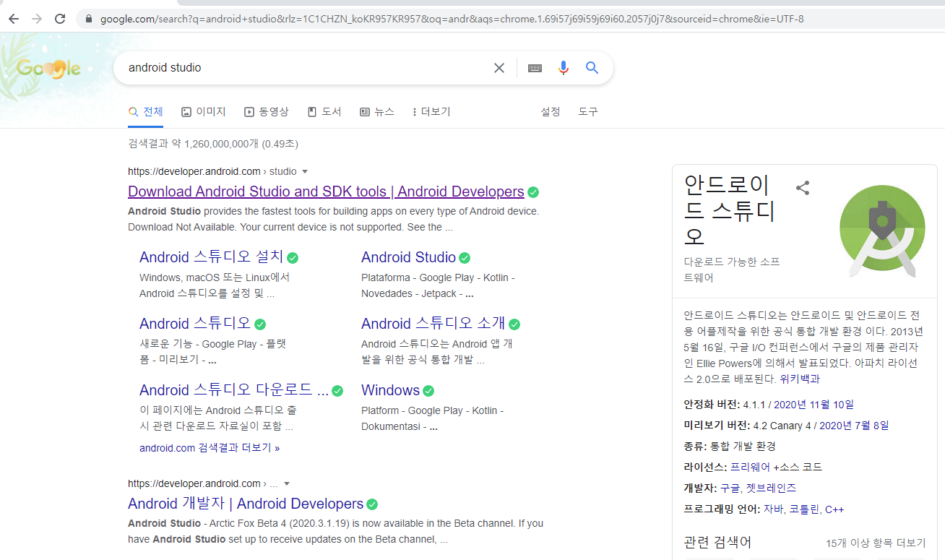Open the Google logo home link
Viewport: 945px width, 560px height.
tap(48, 69)
